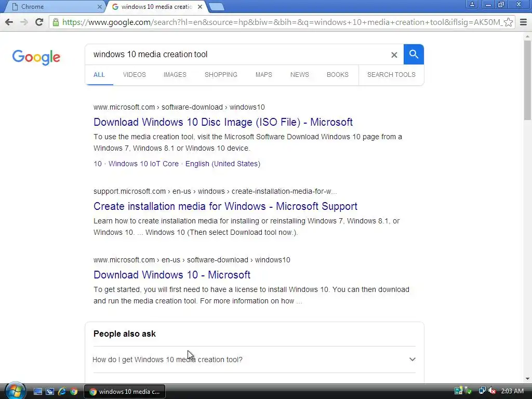Screen dimensions: 532x399
Task: Click the Windows 10 IoT Core sublink
Action: point(143,164)
